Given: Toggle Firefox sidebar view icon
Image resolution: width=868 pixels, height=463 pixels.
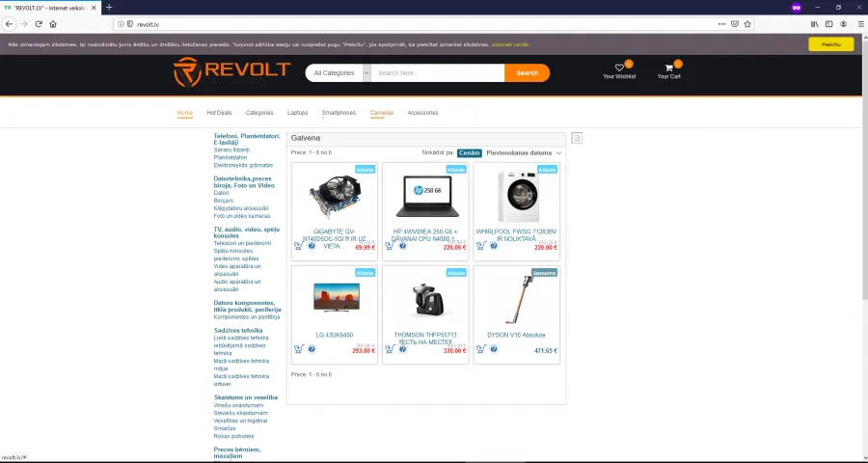Looking at the screenshot, I should click(828, 24).
